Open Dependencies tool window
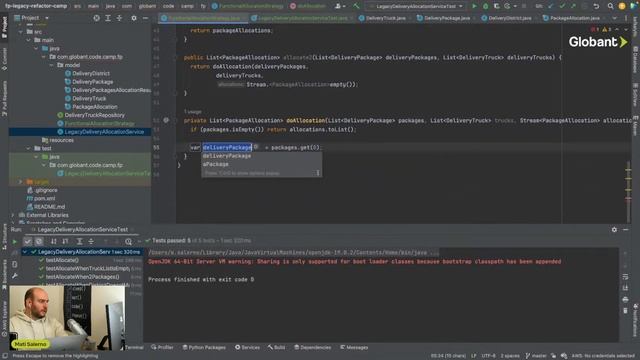The width and height of the screenshot is (640, 360). (x=312, y=347)
